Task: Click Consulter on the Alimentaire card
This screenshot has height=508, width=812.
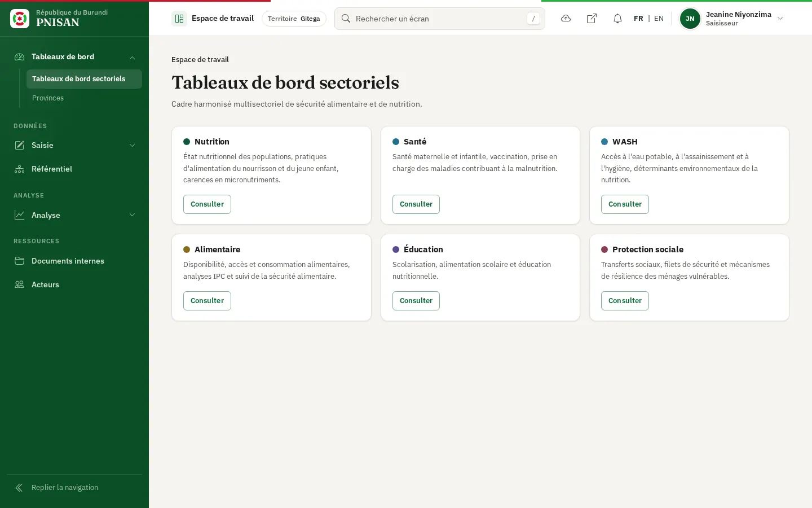Action: click(207, 301)
